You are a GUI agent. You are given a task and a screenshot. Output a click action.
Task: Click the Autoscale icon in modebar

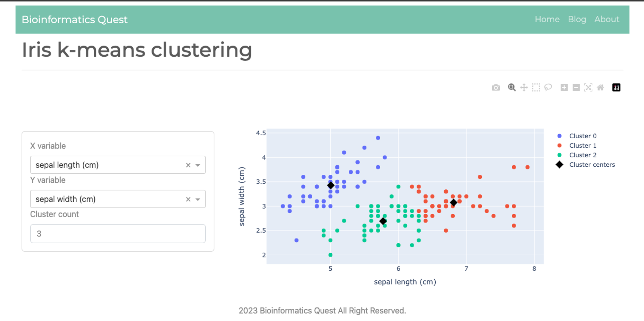click(588, 87)
